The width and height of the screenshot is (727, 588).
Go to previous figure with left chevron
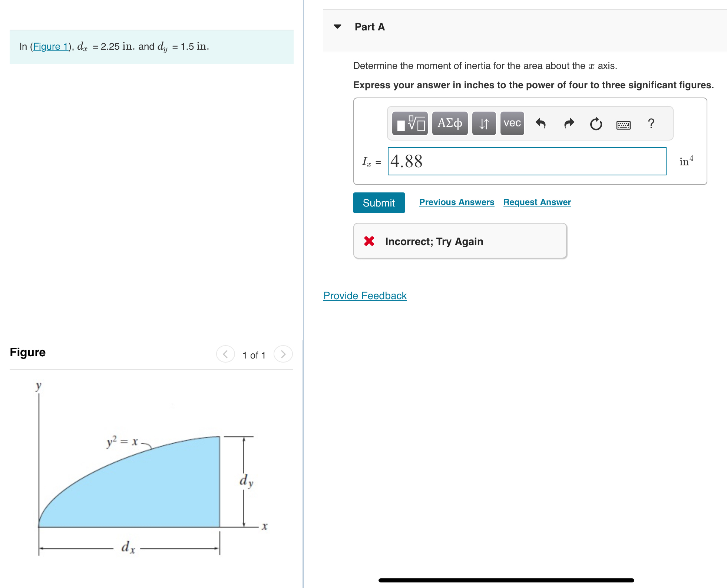225,354
